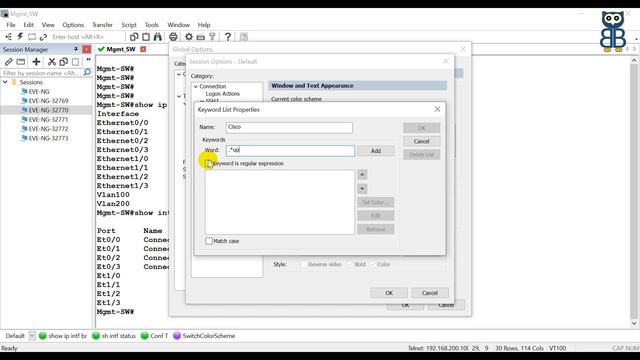This screenshot has height=360, width=640.
Task: Click OK in the Session Options dialog
Action: [x=389, y=293]
